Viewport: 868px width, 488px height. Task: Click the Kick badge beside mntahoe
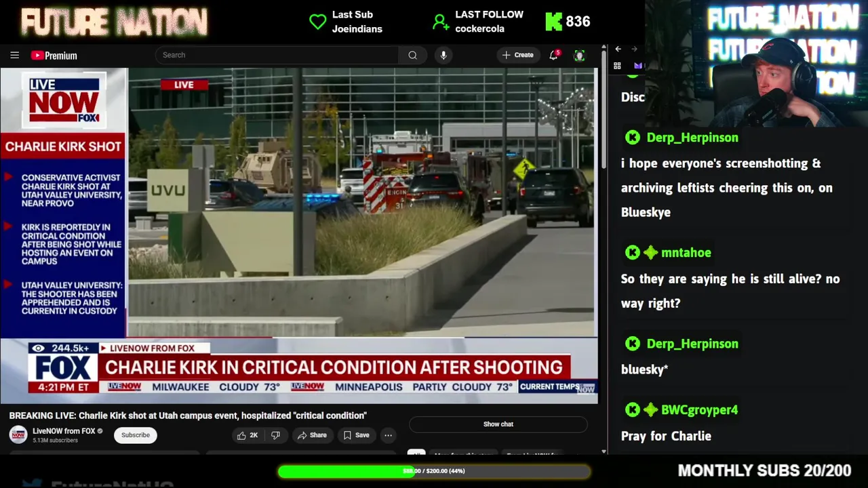pos(633,253)
